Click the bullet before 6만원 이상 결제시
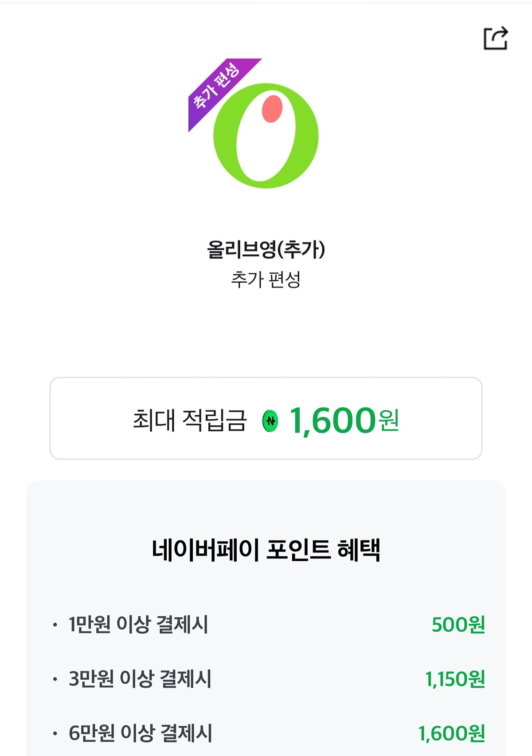The width and height of the screenshot is (532, 756). 55,733
